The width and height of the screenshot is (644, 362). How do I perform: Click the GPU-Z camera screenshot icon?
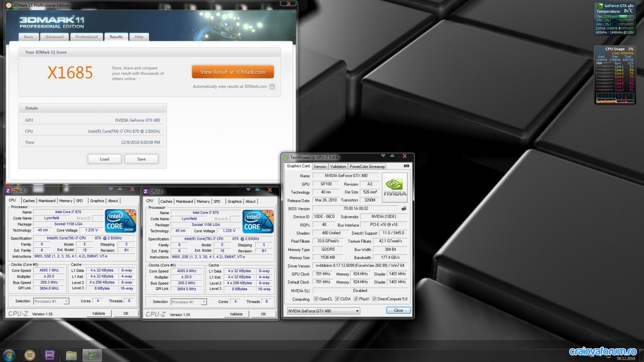pyautogui.click(x=406, y=166)
